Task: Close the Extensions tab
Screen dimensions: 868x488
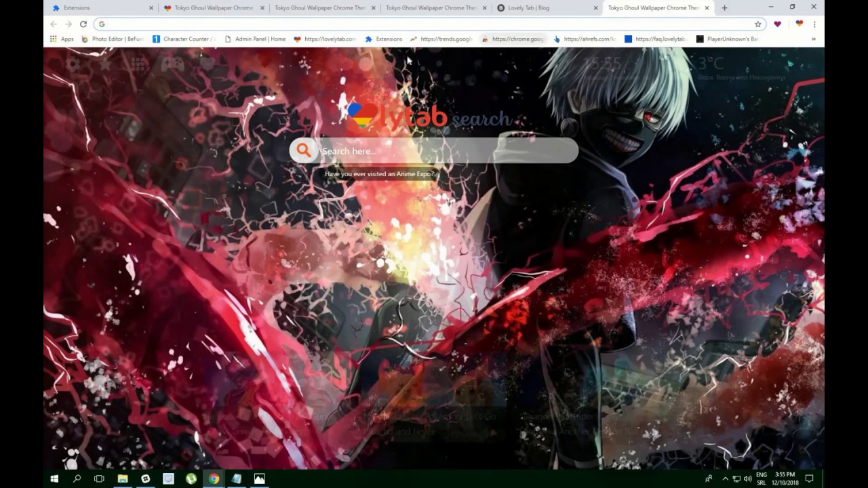Action: (x=151, y=8)
